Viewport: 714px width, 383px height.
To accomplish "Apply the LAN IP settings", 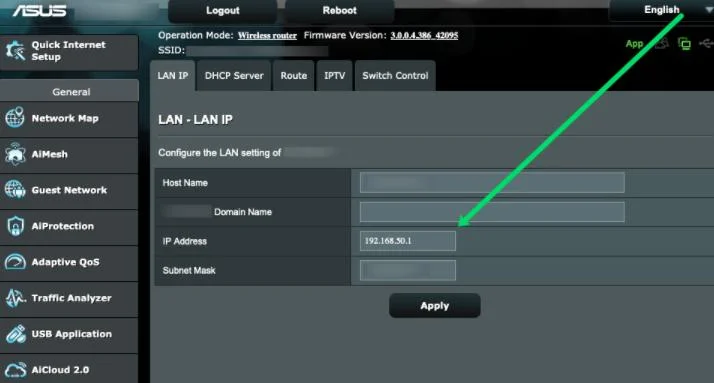I will [x=435, y=306].
